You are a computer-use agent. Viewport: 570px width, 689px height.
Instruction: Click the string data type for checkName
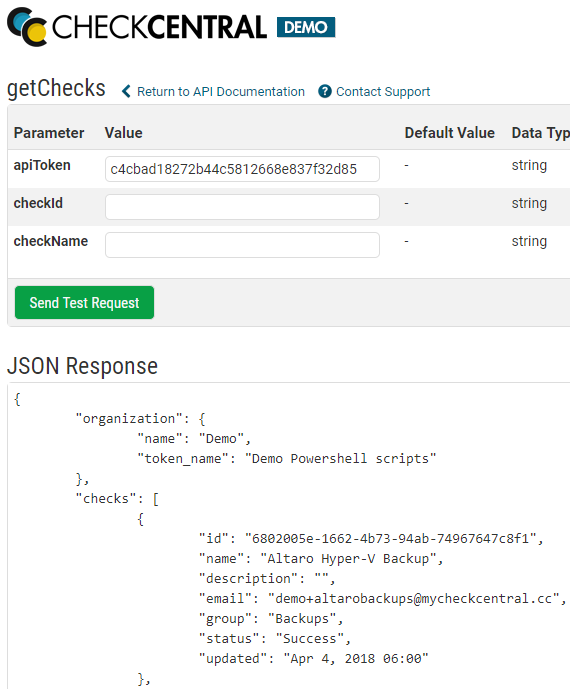tap(529, 241)
